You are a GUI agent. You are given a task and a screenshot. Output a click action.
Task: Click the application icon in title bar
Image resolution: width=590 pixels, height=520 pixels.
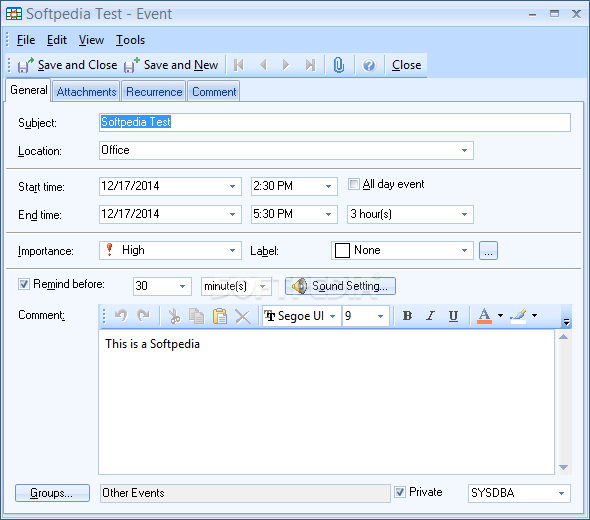pos(14,14)
